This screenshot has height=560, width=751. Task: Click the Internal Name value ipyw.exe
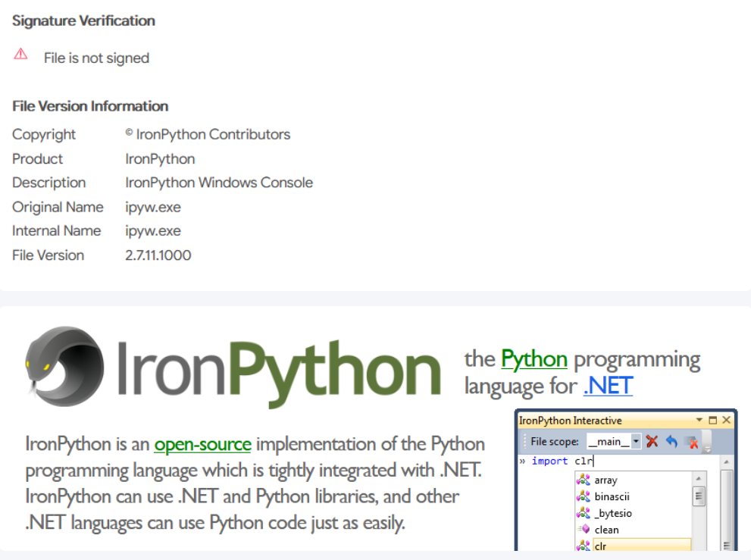tap(153, 231)
